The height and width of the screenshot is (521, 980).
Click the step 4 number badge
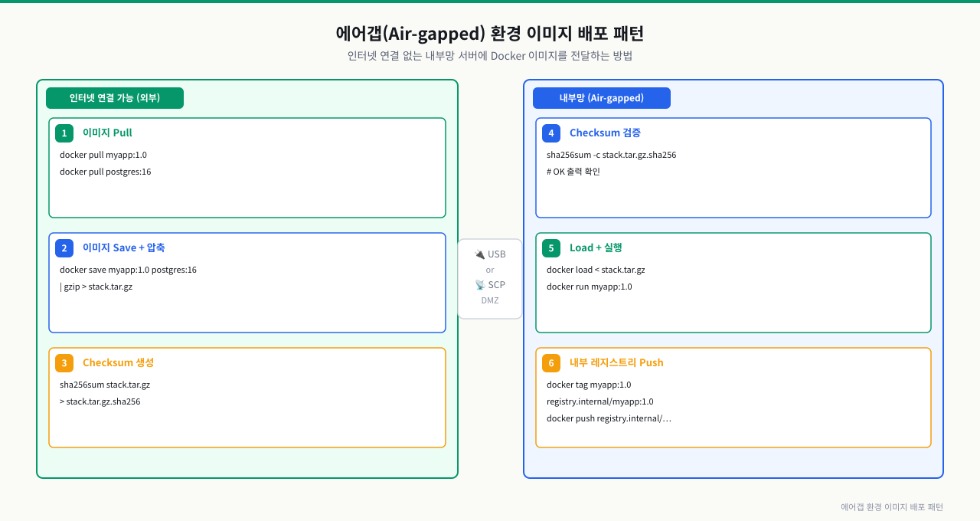click(551, 133)
